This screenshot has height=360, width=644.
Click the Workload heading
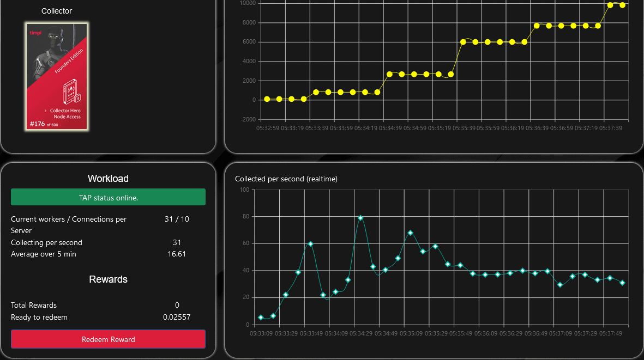click(x=108, y=179)
